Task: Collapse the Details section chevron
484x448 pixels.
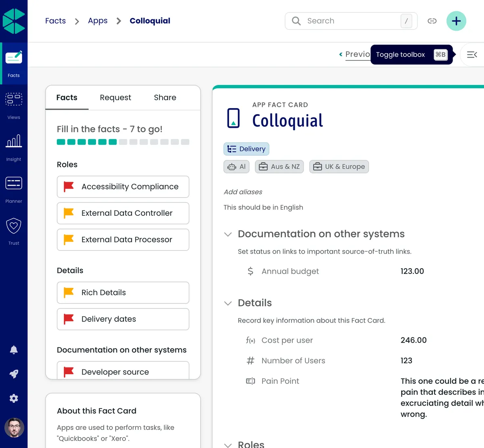Action: 228,303
